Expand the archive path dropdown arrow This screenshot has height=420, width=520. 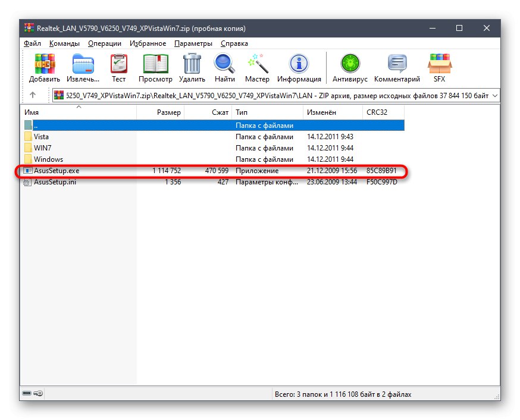click(x=495, y=95)
